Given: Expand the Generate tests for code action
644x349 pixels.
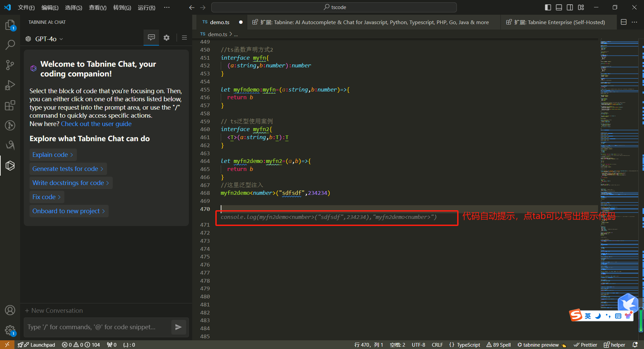Looking at the screenshot, I should [x=68, y=169].
